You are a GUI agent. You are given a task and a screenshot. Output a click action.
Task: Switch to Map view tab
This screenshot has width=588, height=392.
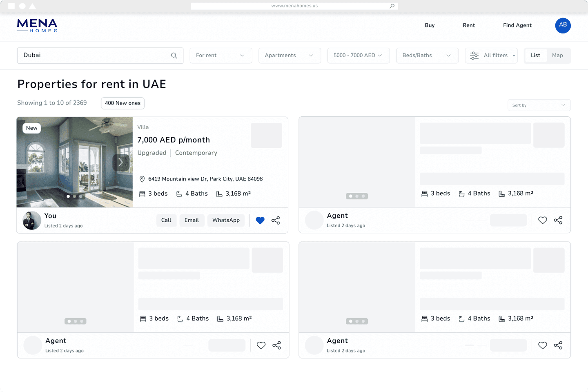(557, 56)
